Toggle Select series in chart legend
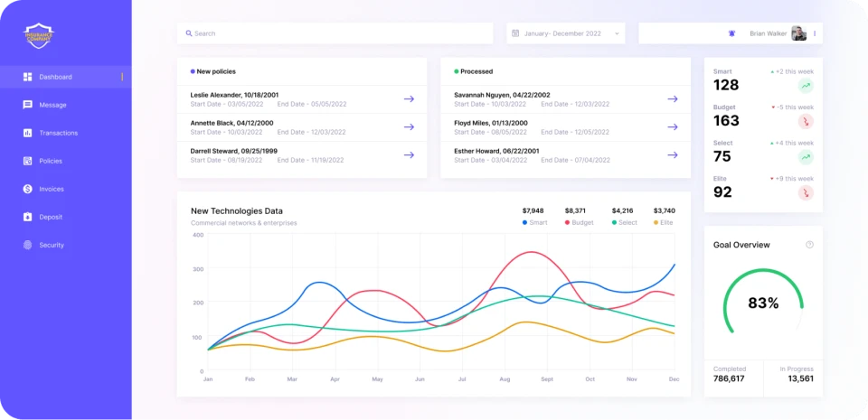Image resolution: width=868 pixels, height=420 pixels. click(625, 223)
